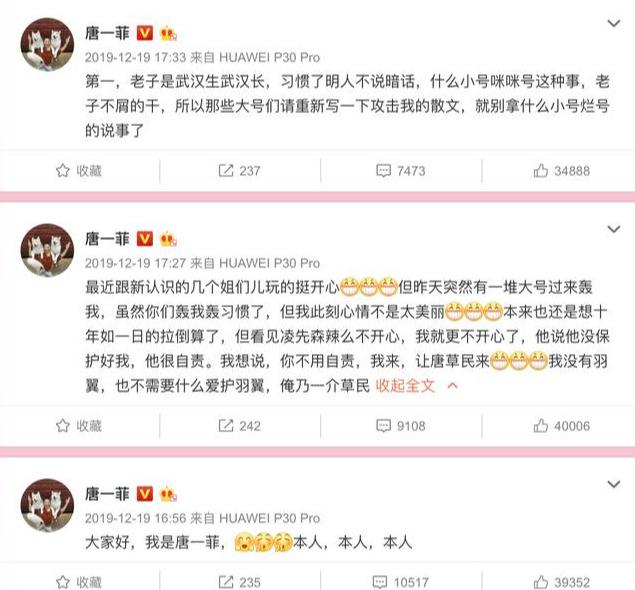
Task: Favorite the 17:33 post with star 收藏
Action: [79, 171]
